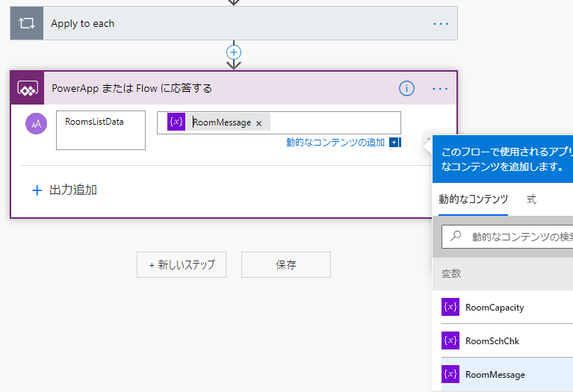Expand the Apply to each step header
Viewport: 573px width, 392px height.
tap(234, 23)
